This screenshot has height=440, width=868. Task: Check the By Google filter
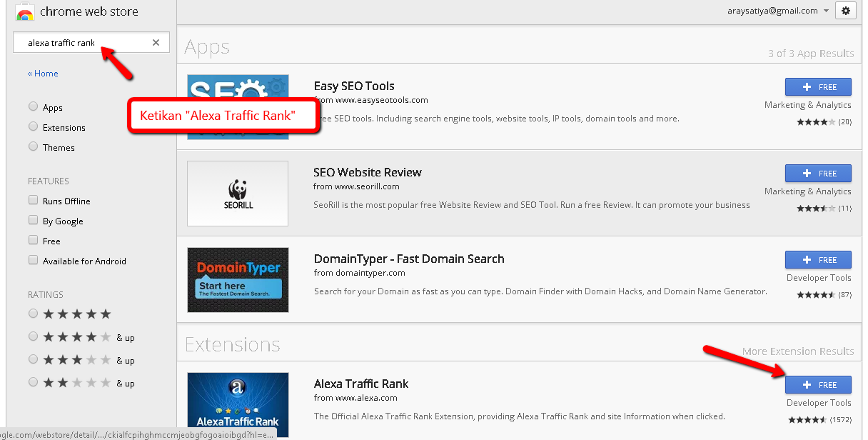[x=33, y=221]
